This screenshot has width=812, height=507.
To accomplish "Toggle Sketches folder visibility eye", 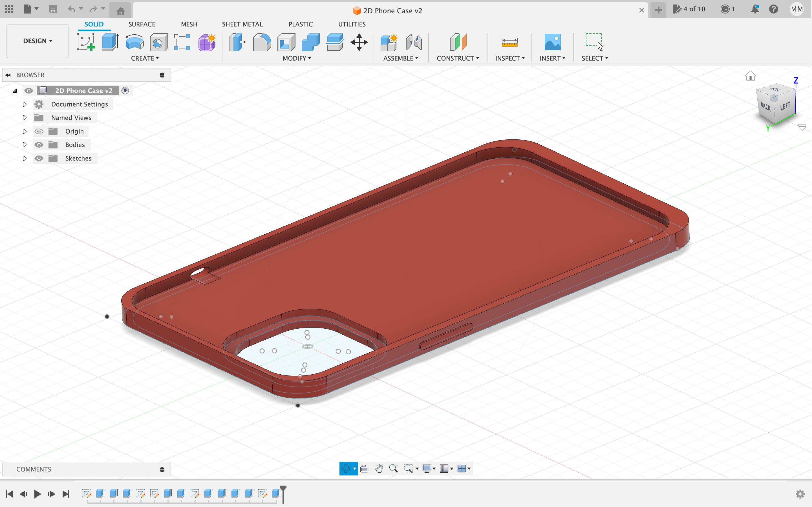I will (39, 158).
